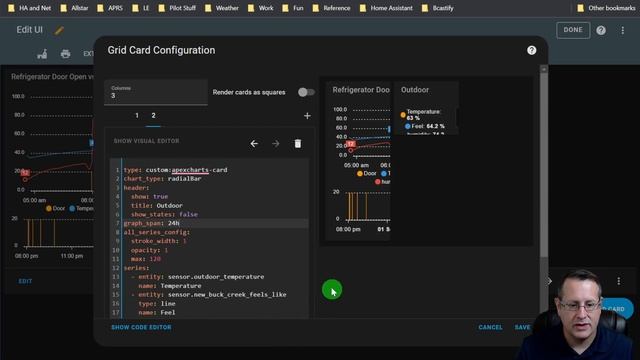
Task: Click 'chart_type: radialBar' code line
Action: coord(162,179)
